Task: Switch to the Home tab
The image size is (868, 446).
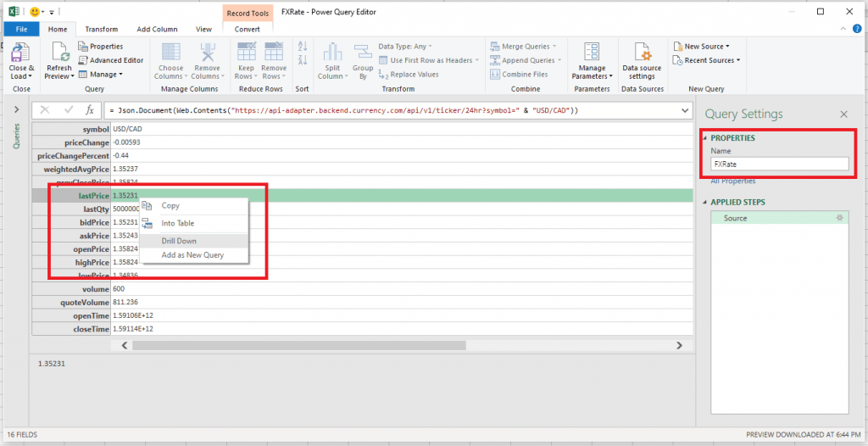Action: tap(58, 30)
